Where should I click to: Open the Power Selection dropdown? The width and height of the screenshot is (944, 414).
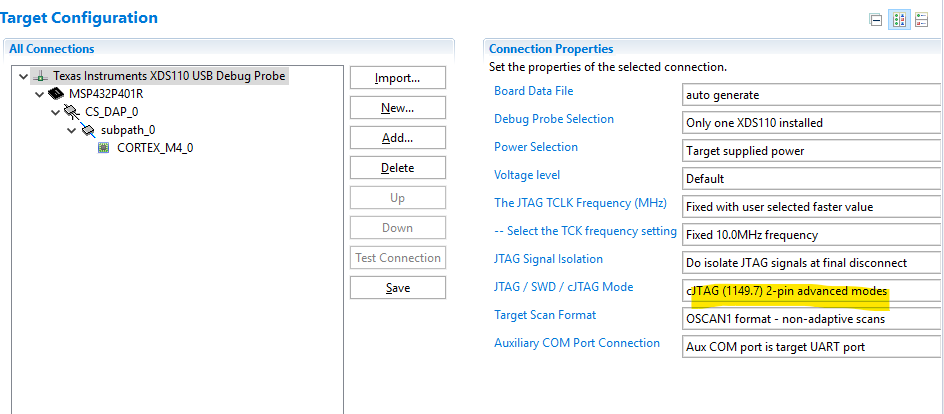(x=810, y=151)
